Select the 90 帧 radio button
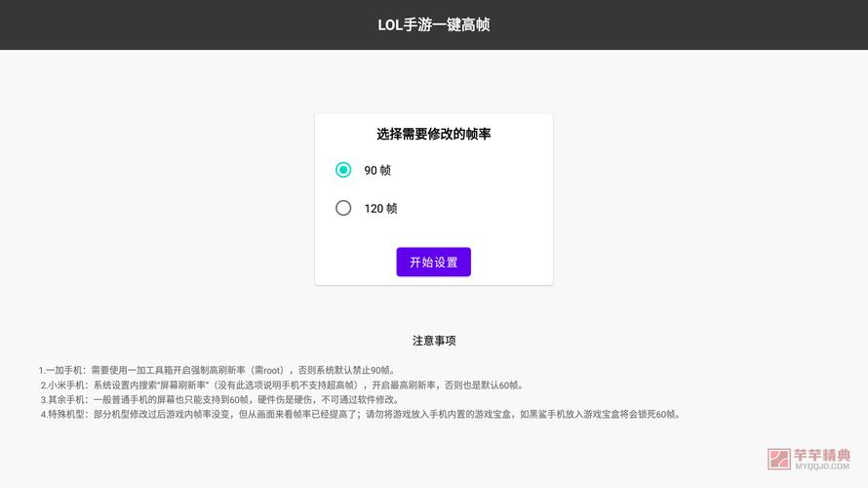868x488 pixels. pos(343,170)
